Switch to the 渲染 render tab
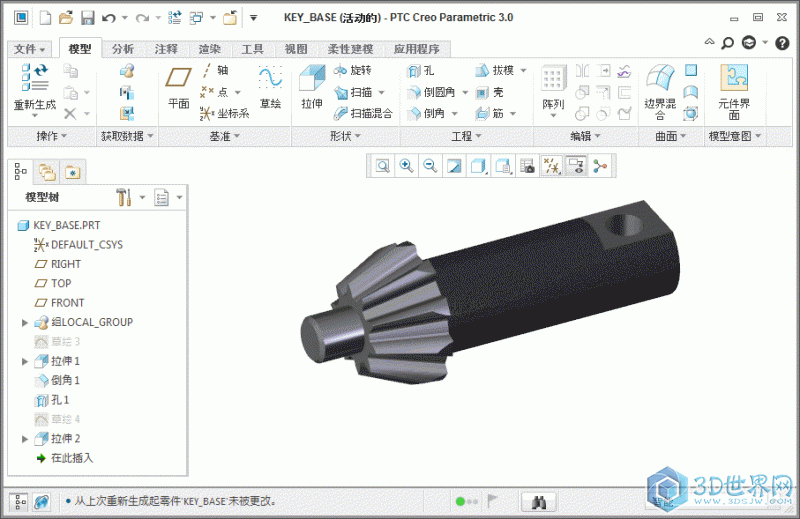Image resolution: width=800 pixels, height=519 pixels. (210, 49)
